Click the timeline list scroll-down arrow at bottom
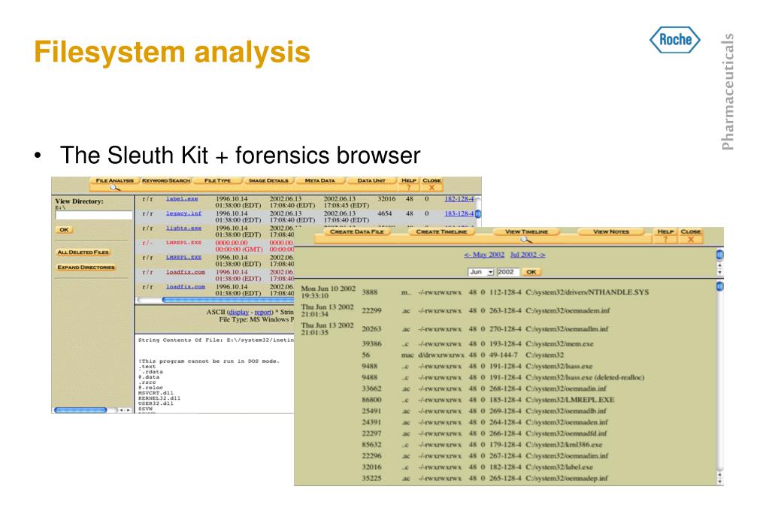 tap(719, 482)
